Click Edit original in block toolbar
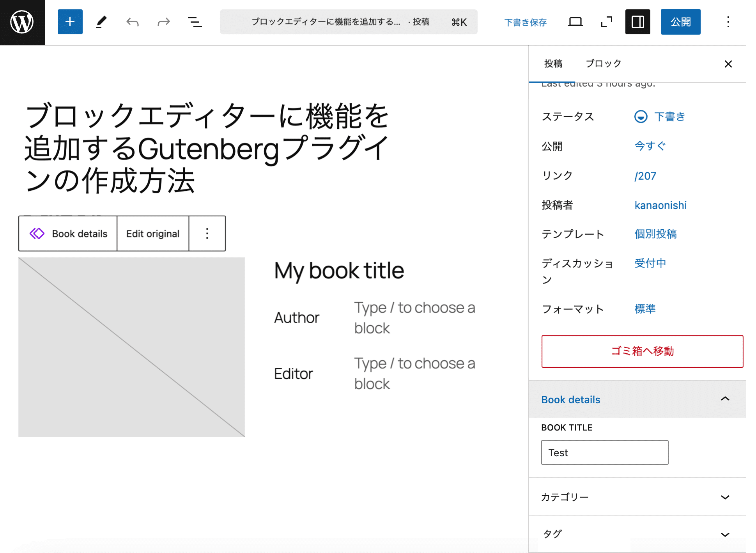 point(152,233)
